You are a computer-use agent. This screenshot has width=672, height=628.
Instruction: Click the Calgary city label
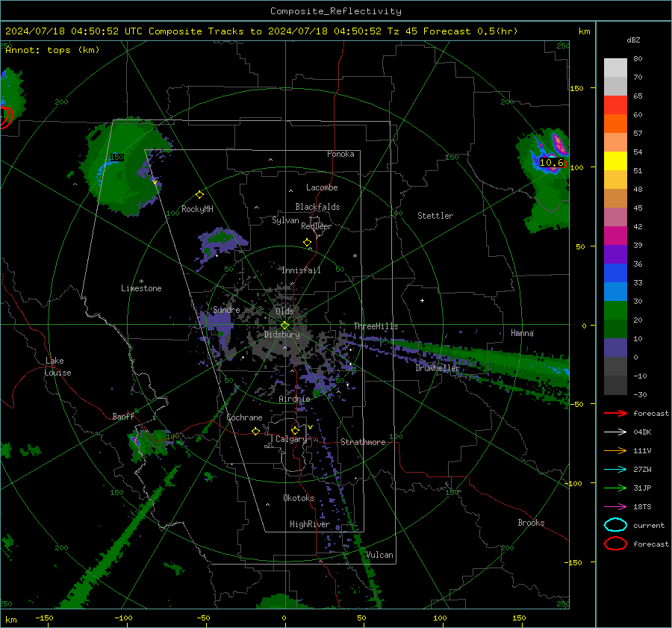click(291, 439)
